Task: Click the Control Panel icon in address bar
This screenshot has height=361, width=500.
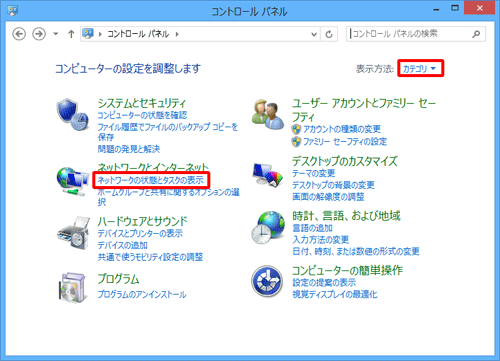Action: pyautogui.click(x=88, y=34)
